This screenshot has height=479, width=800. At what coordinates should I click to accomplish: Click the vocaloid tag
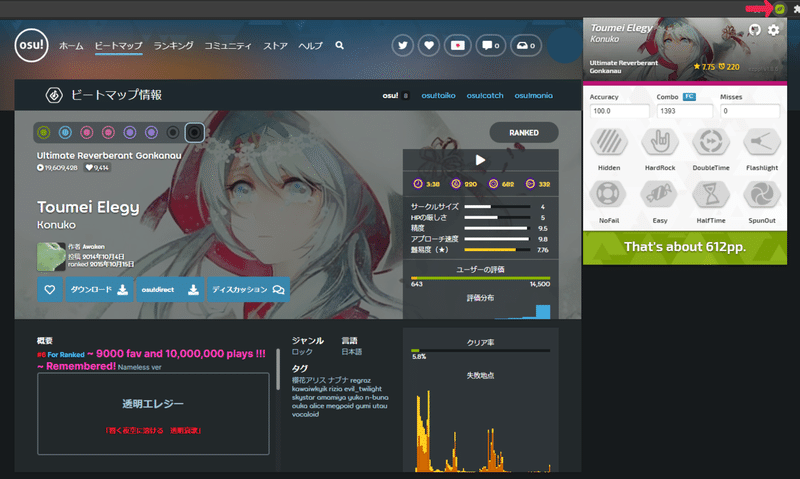[305, 414]
